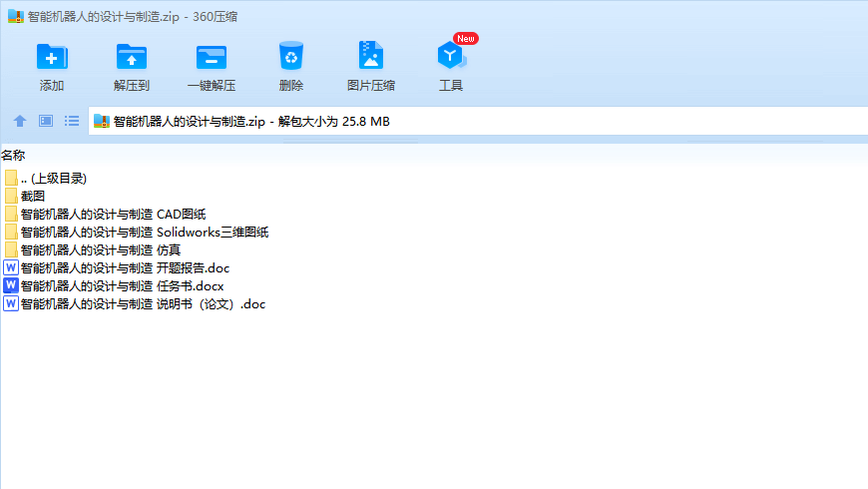Click the red New badge on 工具
The image size is (868, 489).
[x=466, y=39]
